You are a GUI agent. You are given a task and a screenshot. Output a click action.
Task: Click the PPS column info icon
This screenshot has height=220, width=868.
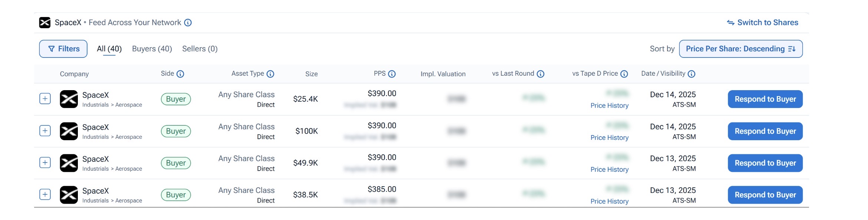392,74
